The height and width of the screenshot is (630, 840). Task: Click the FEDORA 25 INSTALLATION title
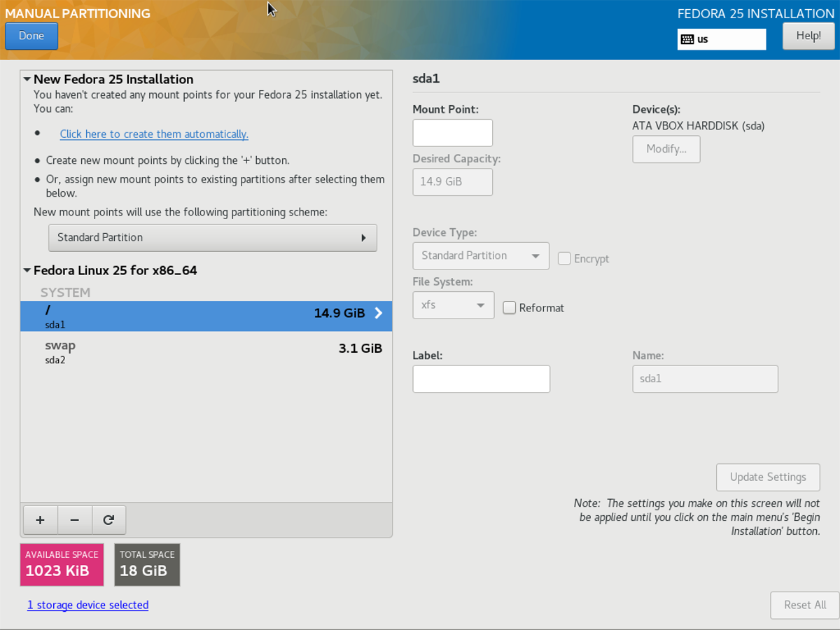point(756,13)
